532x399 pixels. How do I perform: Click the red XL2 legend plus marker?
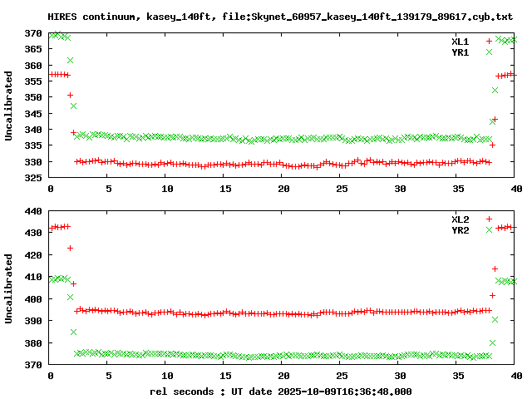[x=489, y=219]
